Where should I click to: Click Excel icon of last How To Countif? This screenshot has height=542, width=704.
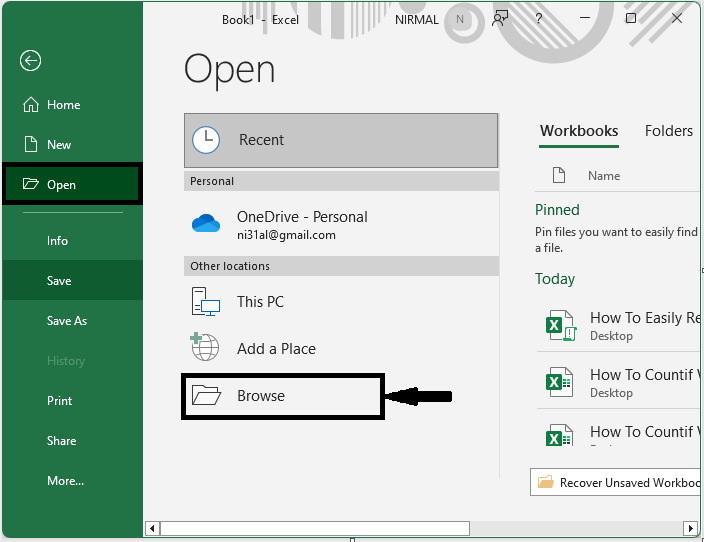click(x=559, y=435)
